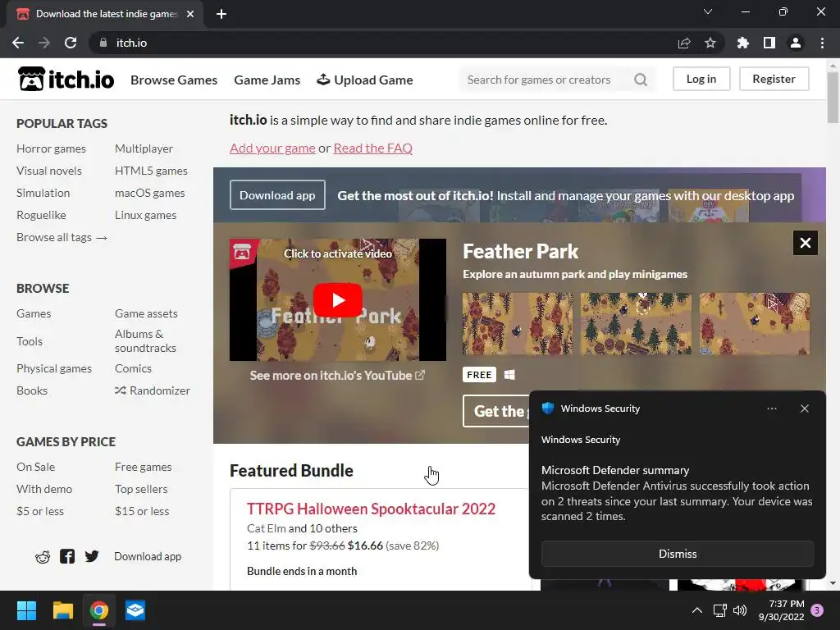Open the Game Jams page
This screenshot has width=840, height=630.
point(267,80)
